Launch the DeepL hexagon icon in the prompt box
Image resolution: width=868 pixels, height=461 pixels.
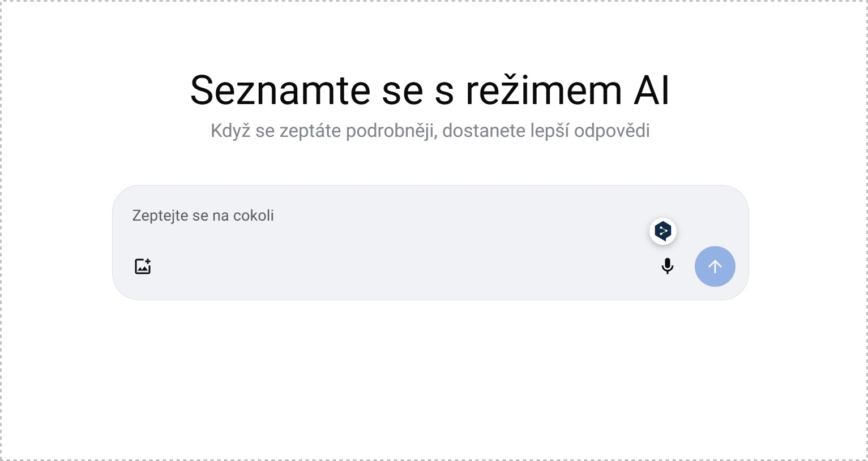(x=662, y=231)
